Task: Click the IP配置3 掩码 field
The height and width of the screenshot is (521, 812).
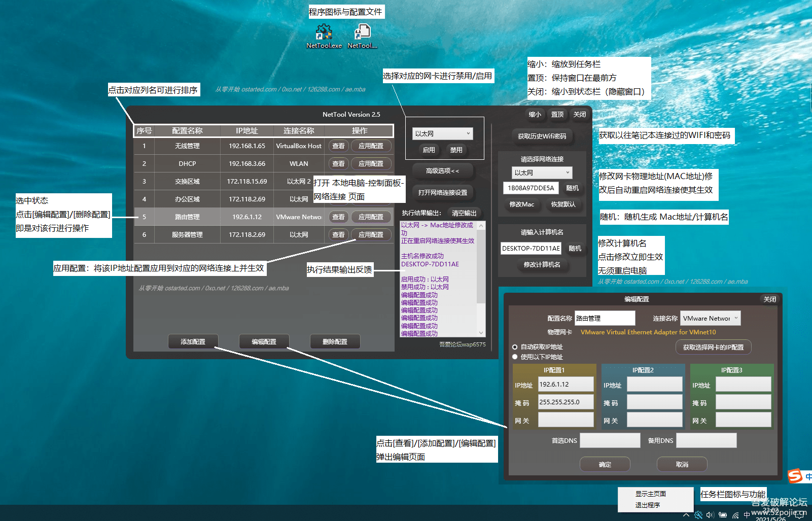Action: (x=743, y=402)
